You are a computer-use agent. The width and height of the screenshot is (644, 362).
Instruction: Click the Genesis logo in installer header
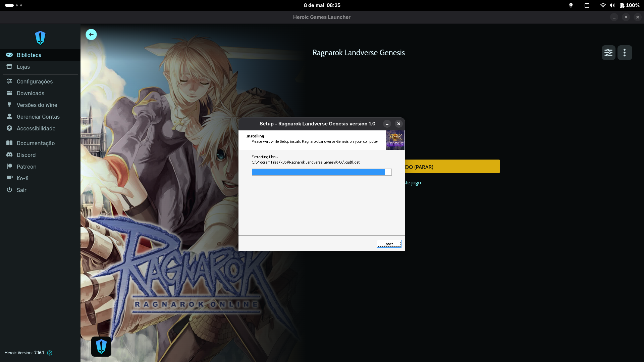(x=395, y=140)
